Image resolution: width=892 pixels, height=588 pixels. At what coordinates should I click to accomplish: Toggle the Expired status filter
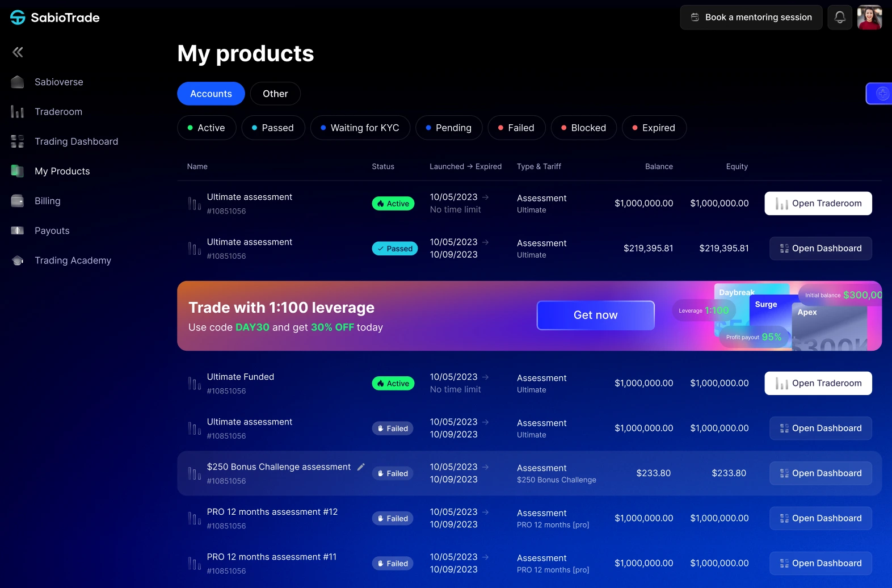(654, 128)
